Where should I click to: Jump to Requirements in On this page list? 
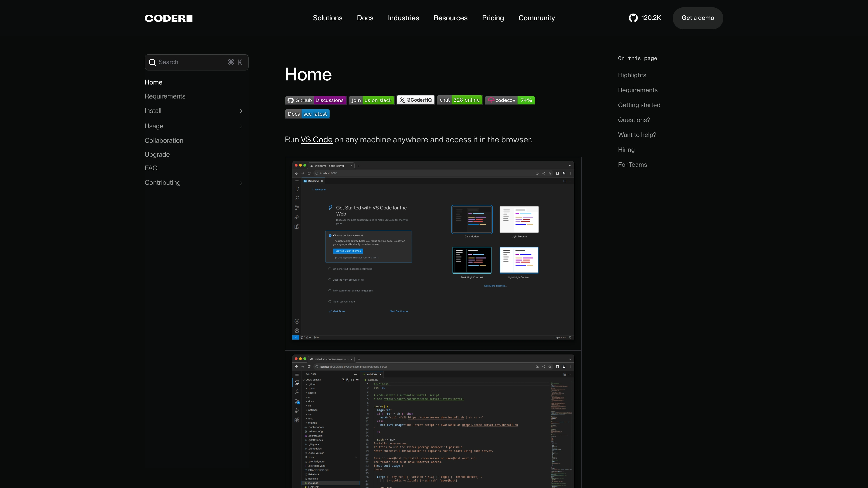point(638,90)
